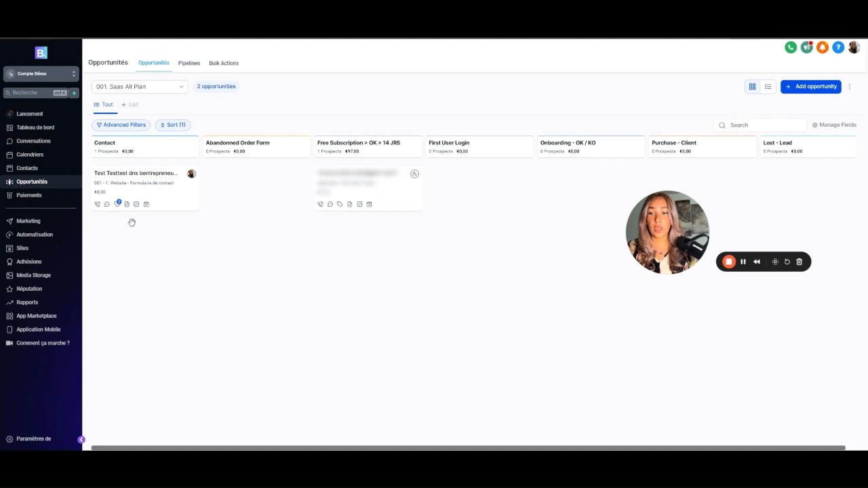Open the 001. Saas All Plan pipeline dropdown
This screenshot has width=868, height=488.
[140, 87]
